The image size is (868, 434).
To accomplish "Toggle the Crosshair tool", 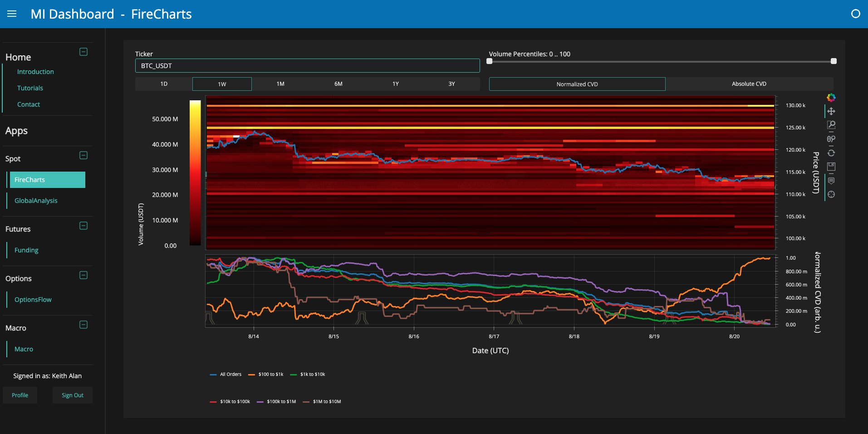I will click(x=831, y=194).
